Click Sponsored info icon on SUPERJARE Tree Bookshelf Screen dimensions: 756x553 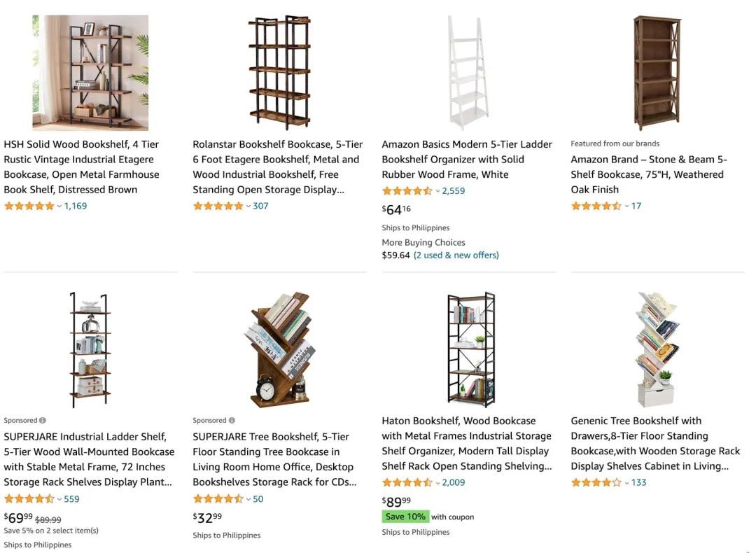pos(232,421)
